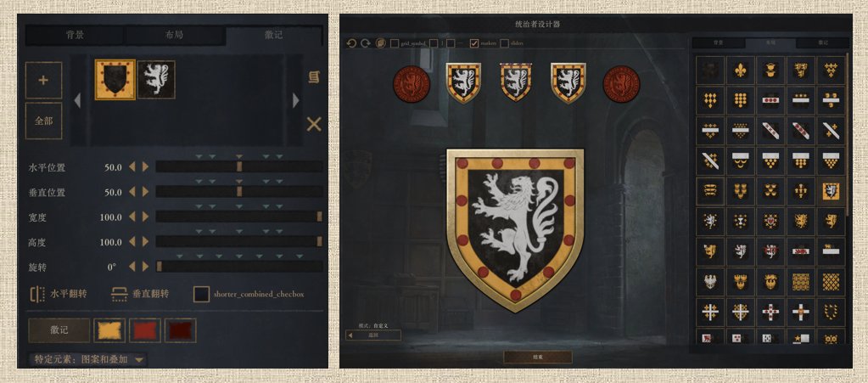Switch to the 背景 tab in left panel
The width and height of the screenshot is (868, 383).
[x=75, y=35]
